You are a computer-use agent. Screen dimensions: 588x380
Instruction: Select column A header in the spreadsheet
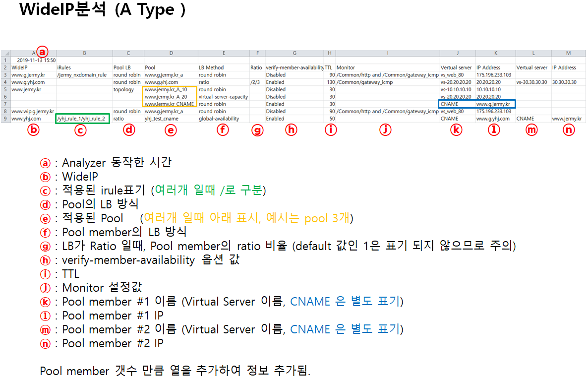(33, 53)
